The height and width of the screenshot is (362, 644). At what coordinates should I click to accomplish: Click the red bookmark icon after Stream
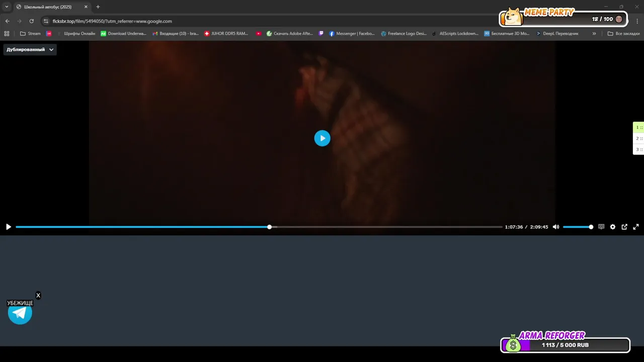49,34
